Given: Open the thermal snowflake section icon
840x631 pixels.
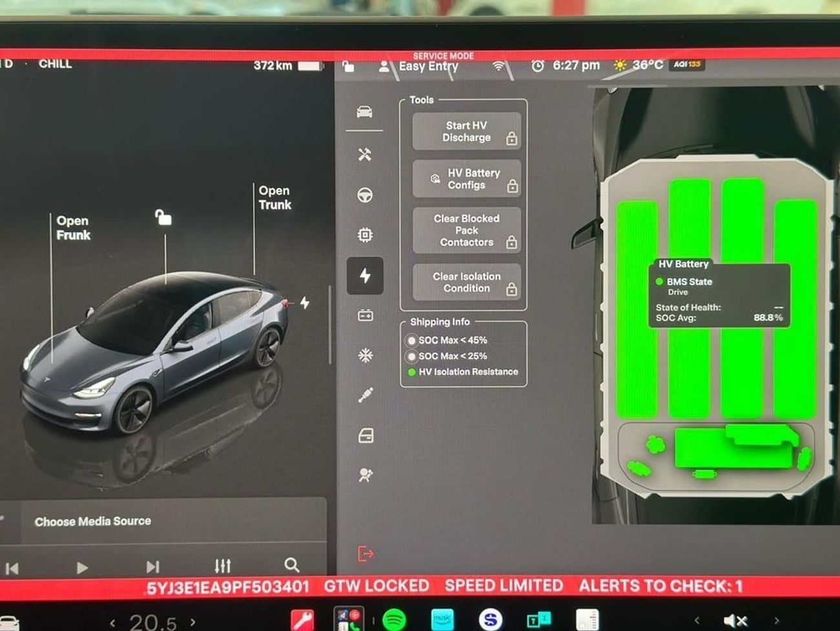Looking at the screenshot, I should pyautogui.click(x=365, y=356).
